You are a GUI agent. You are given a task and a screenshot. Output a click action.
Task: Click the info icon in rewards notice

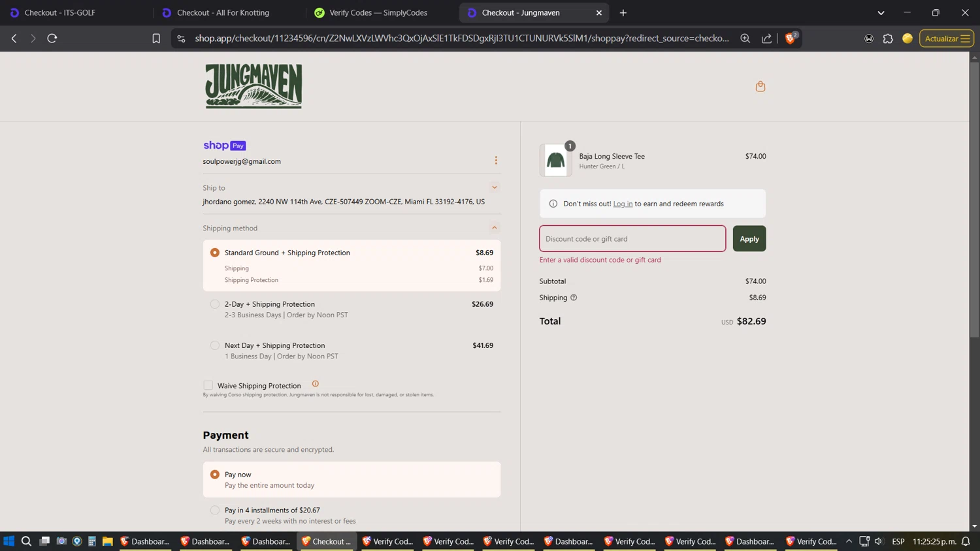[553, 204]
